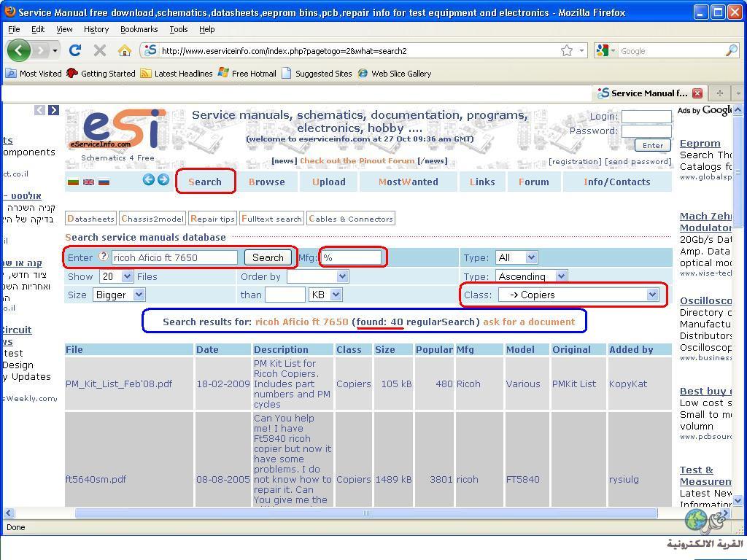
Task: Select the English UK flag icon
Action: click(x=88, y=182)
